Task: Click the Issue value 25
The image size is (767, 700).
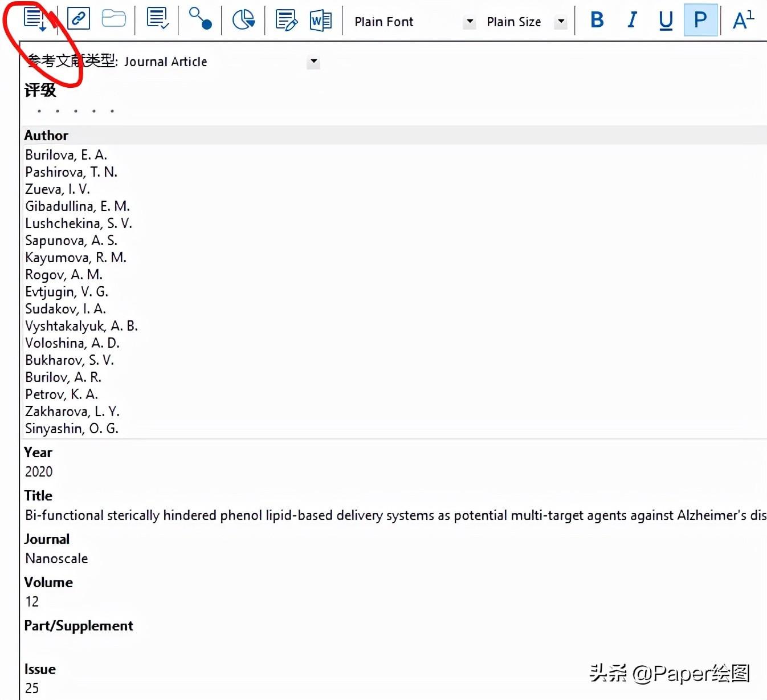Action: click(x=32, y=689)
